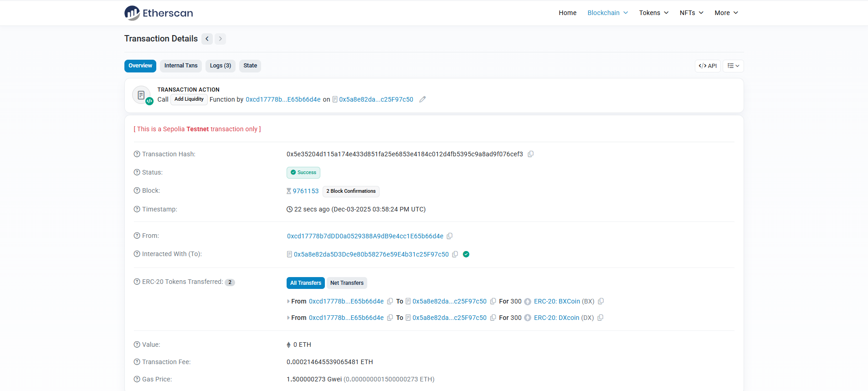Click the API button
Viewport: 868px width, 391px height.
pos(708,66)
